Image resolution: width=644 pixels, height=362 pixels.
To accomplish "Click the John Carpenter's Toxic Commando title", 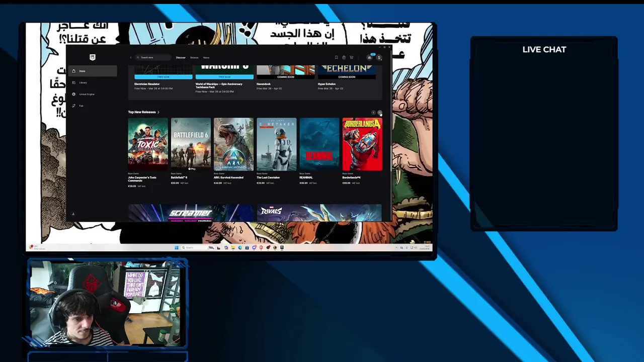I will pos(142,179).
